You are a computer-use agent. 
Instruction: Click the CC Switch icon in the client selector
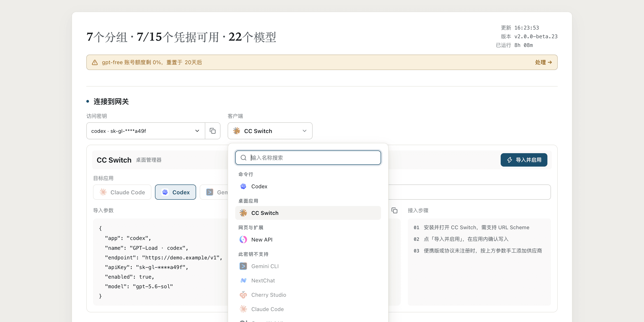[237, 131]
